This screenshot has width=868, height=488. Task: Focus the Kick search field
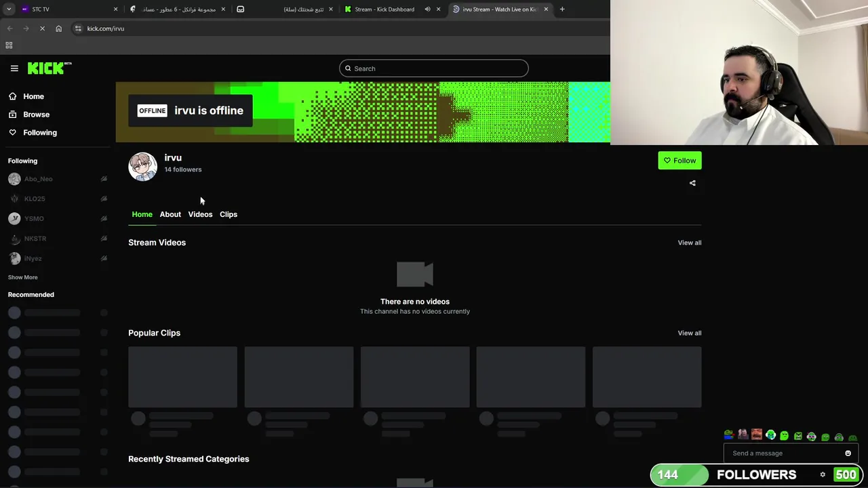[434, 68]
